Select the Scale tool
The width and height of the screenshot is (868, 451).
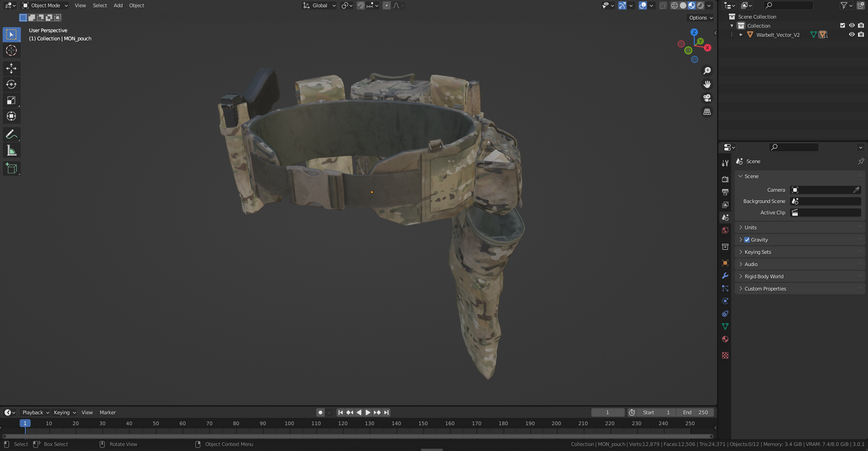(x=11, y=100)
